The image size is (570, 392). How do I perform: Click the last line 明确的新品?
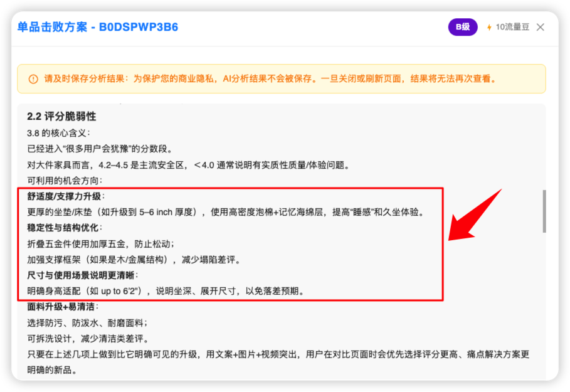[51, 370]
